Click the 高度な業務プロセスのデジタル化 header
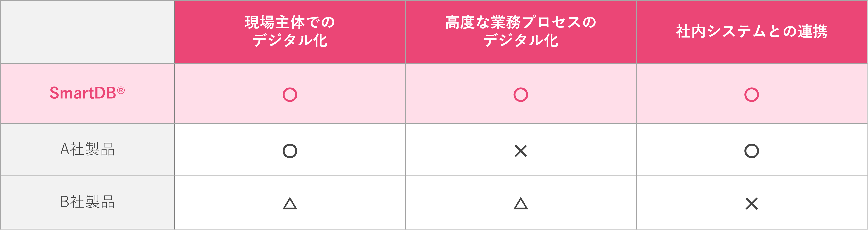 tap(521, 32)
